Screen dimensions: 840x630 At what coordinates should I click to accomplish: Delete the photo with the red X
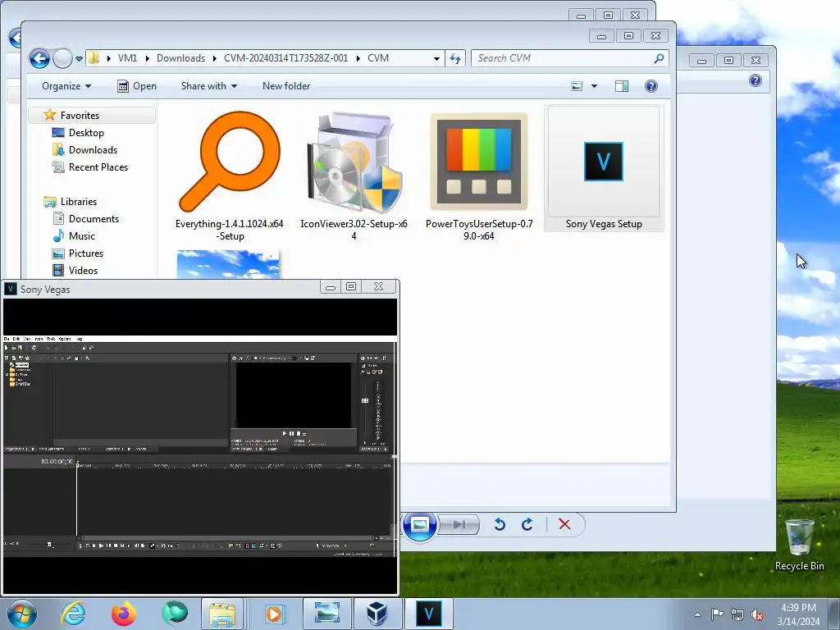pos(564,524)
